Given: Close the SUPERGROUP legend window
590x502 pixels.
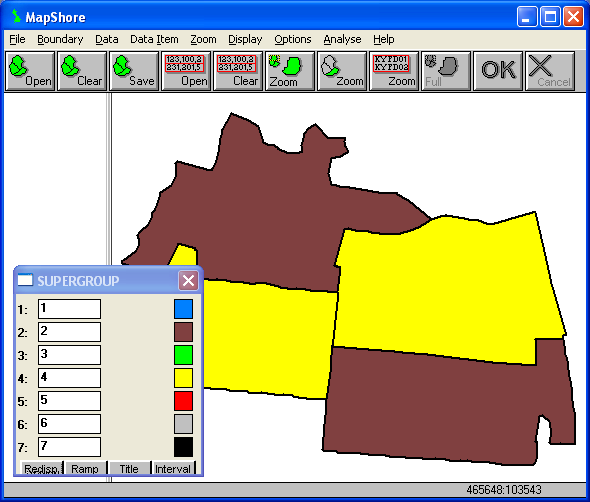Looking at the screenshot, I should click(x=188, y=280).
